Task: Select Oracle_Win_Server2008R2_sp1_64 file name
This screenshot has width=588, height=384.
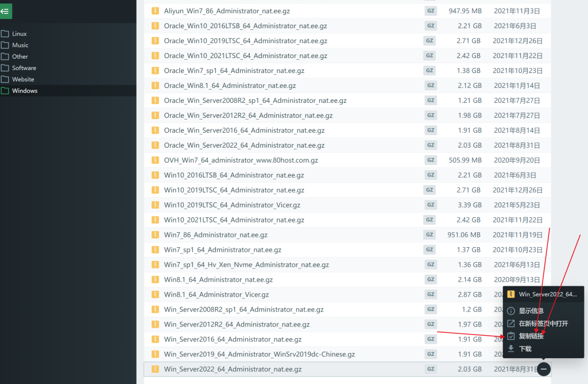Action: 255,101
